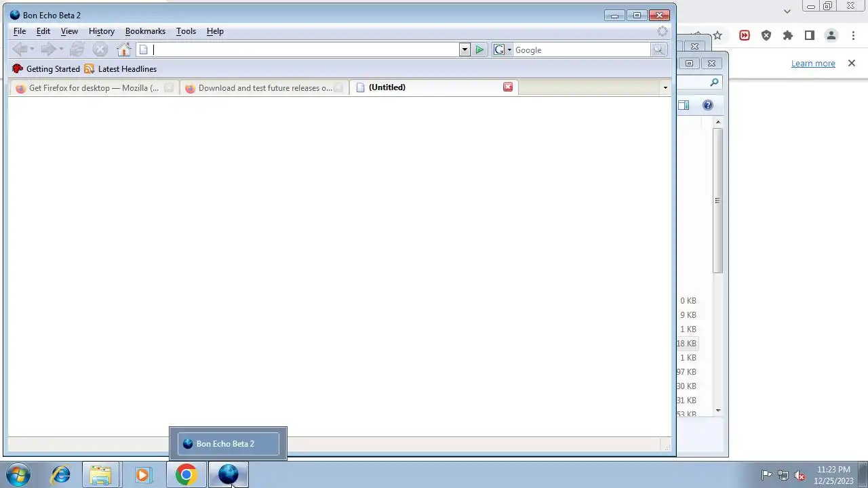Click the 18 KB file size row
The width and height of the screenshot is (868, 488).
coord(687,344)
